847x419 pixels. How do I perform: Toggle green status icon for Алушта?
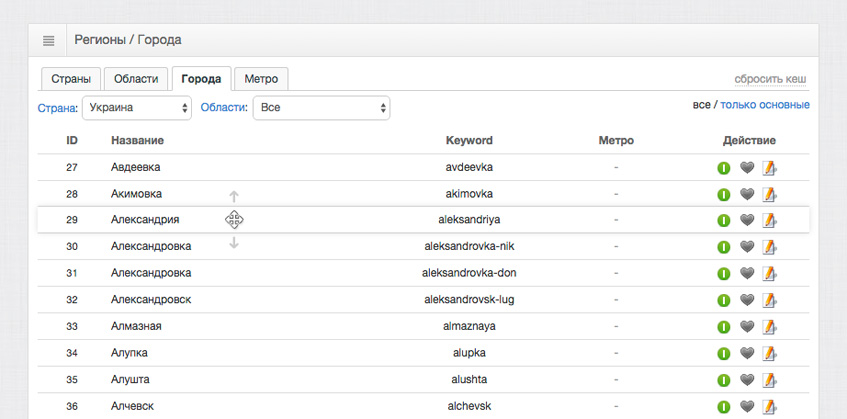click(x=723, y=380)
